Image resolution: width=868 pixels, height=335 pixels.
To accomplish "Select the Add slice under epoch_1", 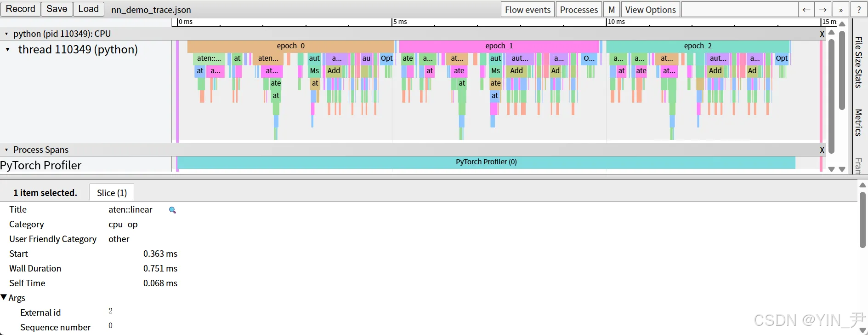I will point(516,71).
